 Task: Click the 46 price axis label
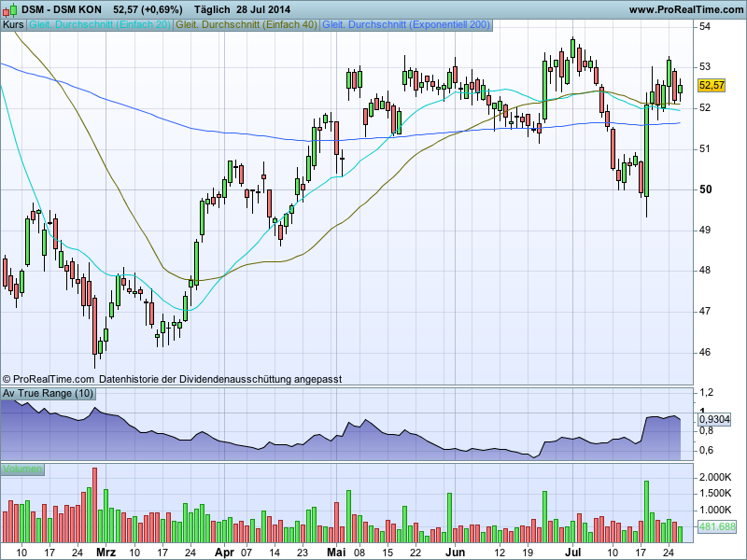705,353
